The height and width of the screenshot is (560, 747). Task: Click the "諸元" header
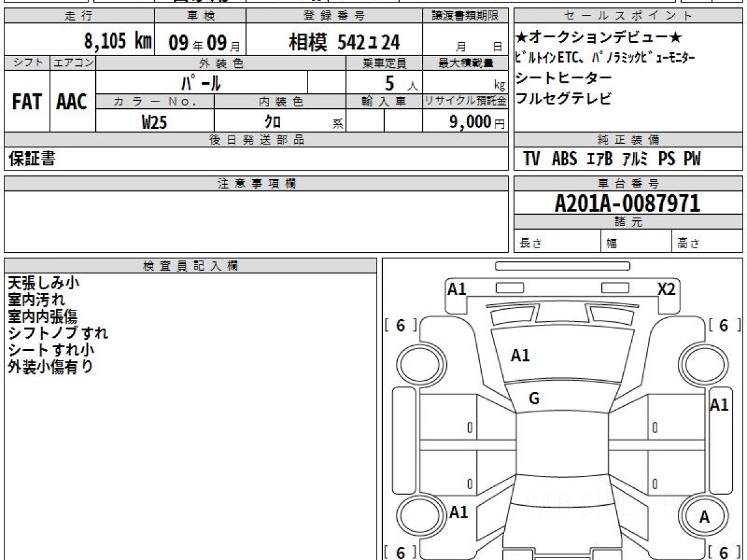tap(629, 222)
